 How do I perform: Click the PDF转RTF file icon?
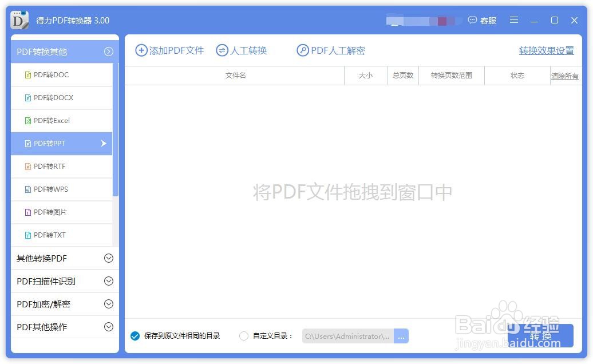coord(28,167)
